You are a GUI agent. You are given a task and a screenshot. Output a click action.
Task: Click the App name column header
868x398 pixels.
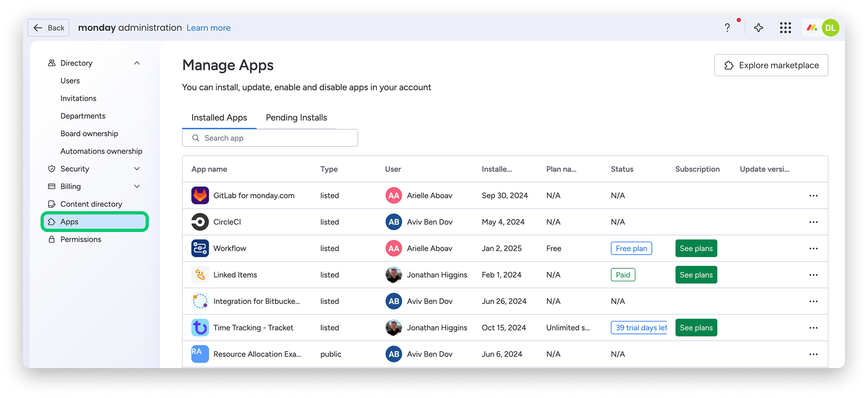[x=209, y=169]
